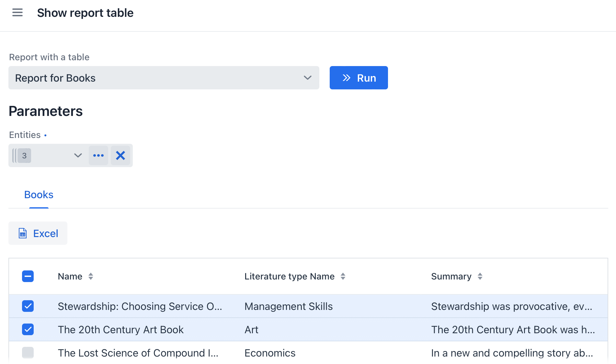The height and width of the screenshot is (364, 616).
Task: Uncheck The 20th Century Art Book checkbox
Action: click(28, 329)
